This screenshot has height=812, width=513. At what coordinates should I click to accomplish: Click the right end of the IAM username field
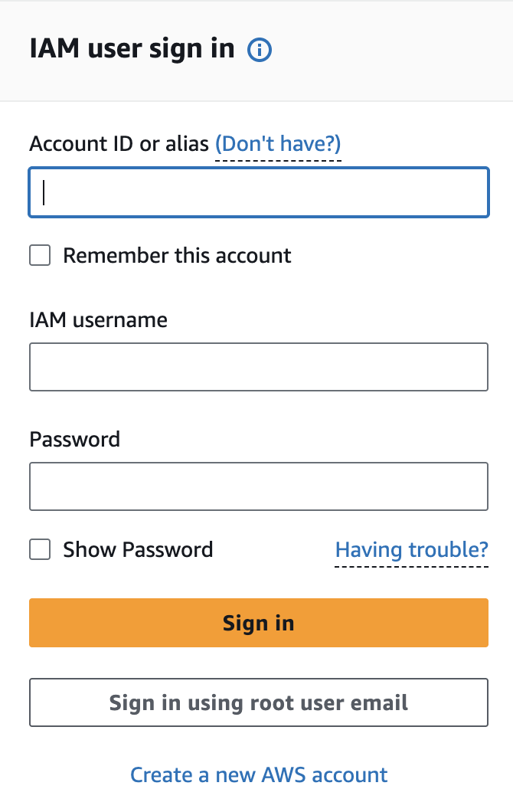(475, 367)
